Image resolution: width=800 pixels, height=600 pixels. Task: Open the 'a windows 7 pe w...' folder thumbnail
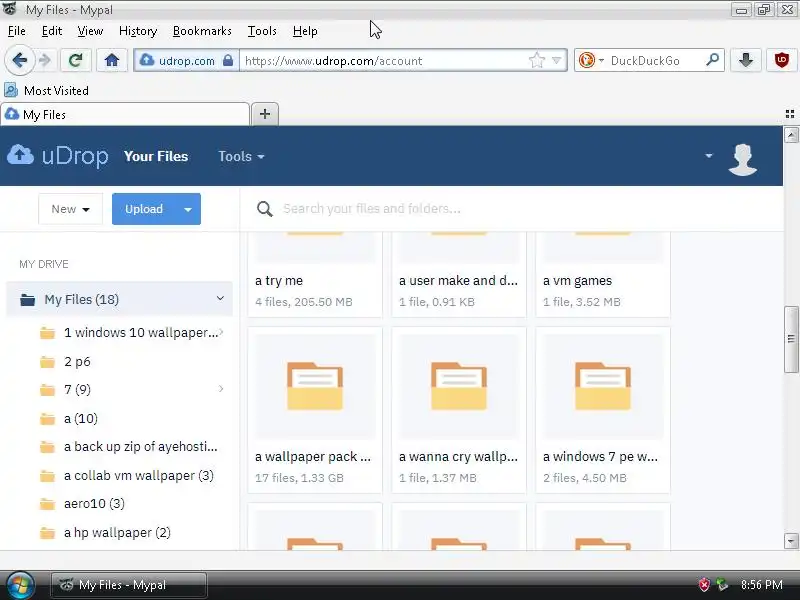coord(603,386)
